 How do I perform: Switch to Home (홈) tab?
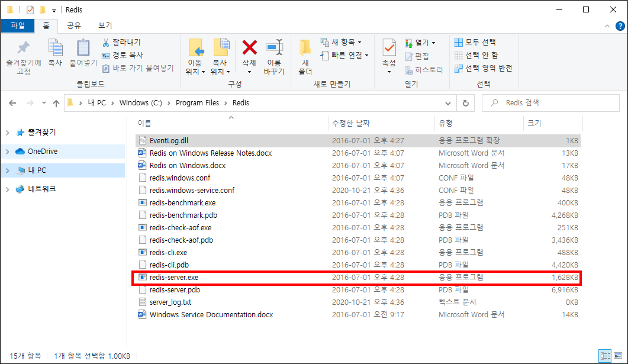tap(46, 25)
